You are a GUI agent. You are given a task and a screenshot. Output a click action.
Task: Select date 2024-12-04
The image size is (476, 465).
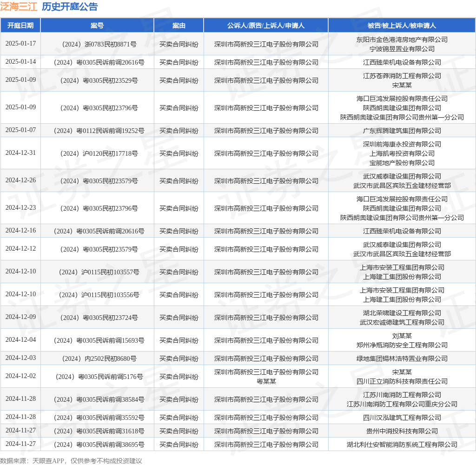[20, 339]
